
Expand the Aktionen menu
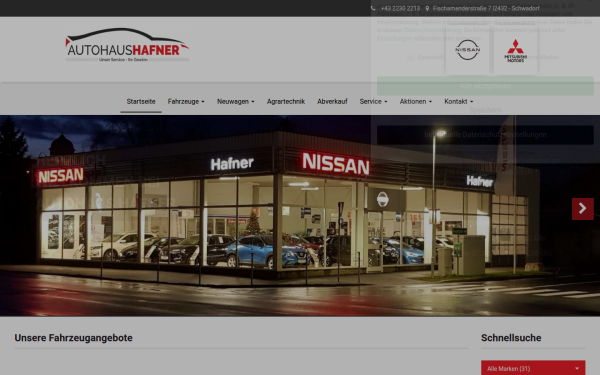click(416, 101)
